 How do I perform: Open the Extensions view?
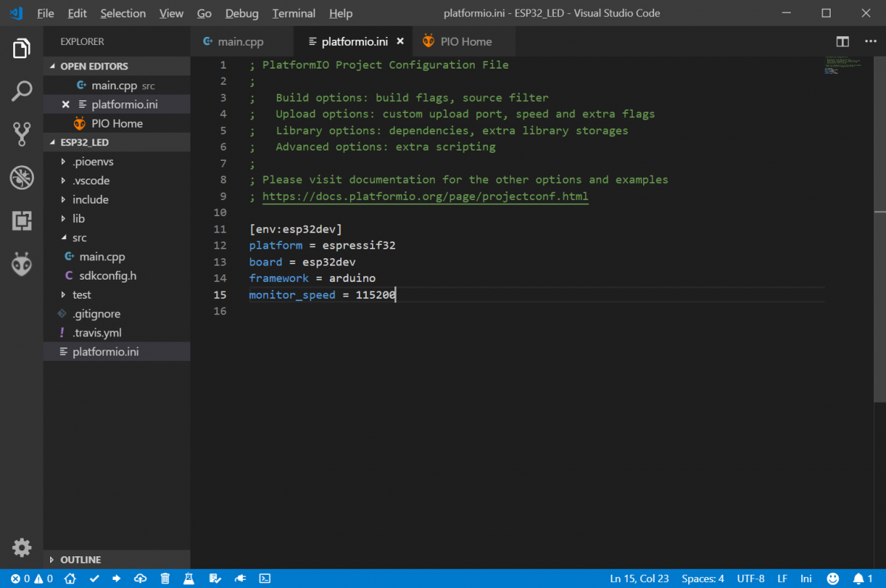point(21,220)
